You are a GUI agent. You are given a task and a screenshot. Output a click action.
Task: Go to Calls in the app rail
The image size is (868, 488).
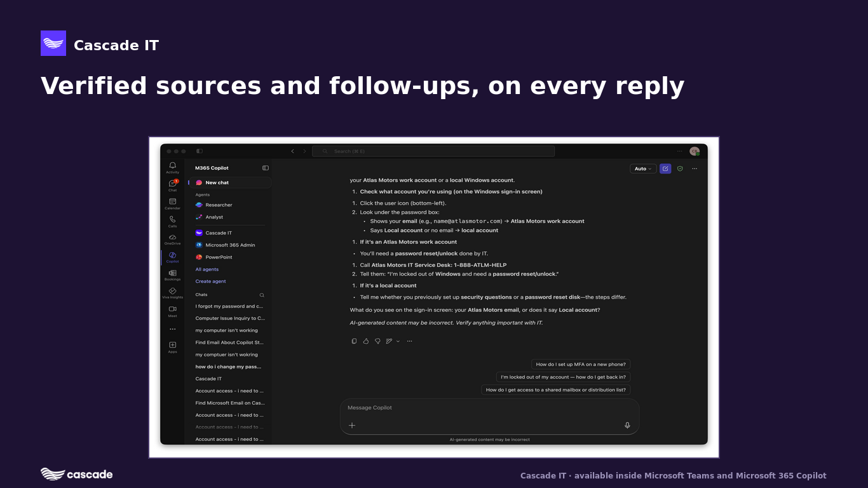pos(172,221)
